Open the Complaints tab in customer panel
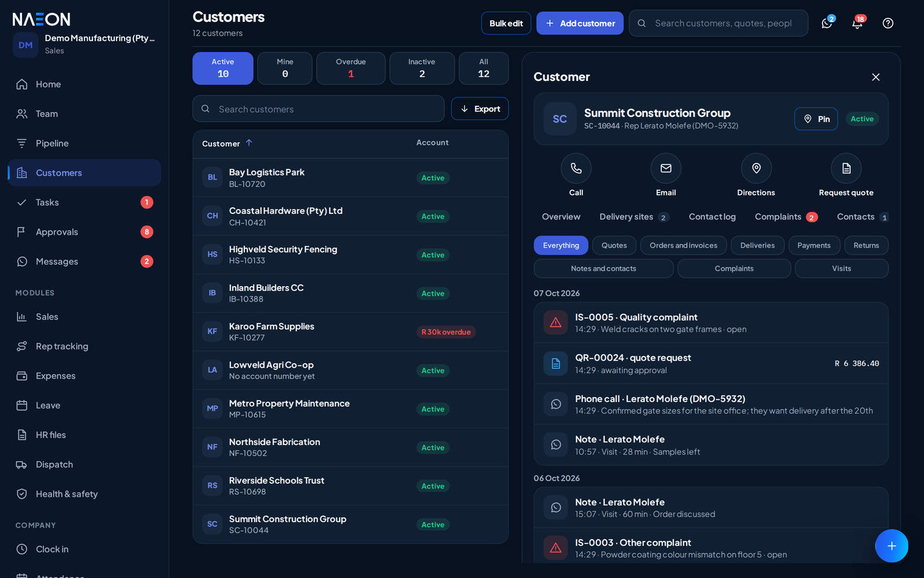 [786, 217]
